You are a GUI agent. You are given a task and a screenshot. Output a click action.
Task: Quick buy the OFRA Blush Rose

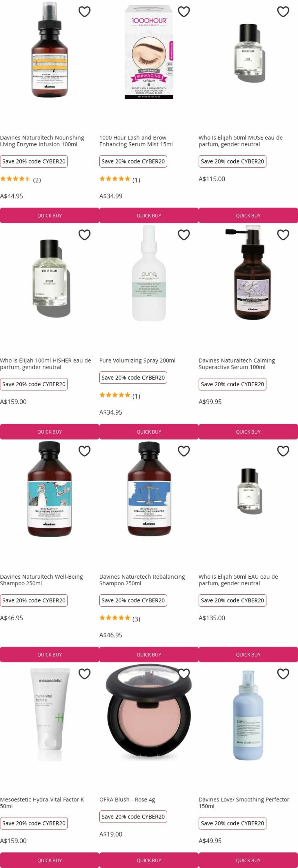[149, 860]
